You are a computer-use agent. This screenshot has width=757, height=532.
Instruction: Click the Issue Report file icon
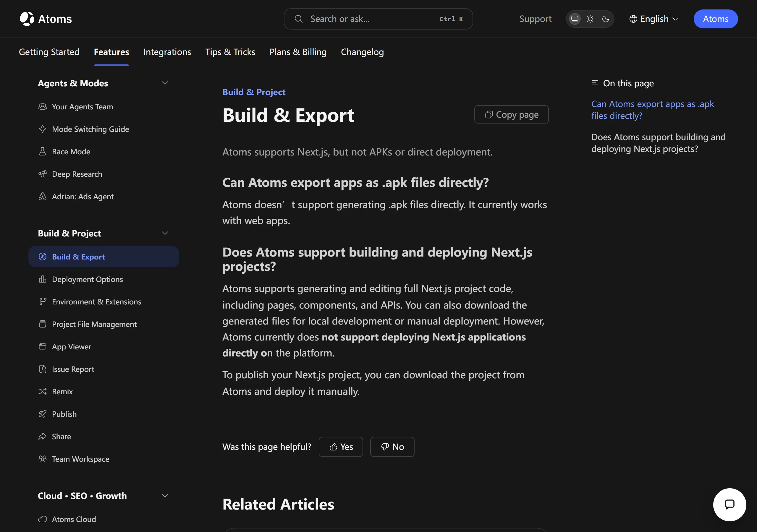tap(43, 369)
